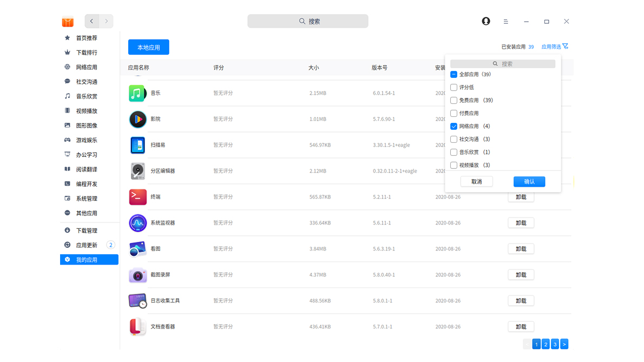Sort by the 版本号 column header

click(379, 68)
